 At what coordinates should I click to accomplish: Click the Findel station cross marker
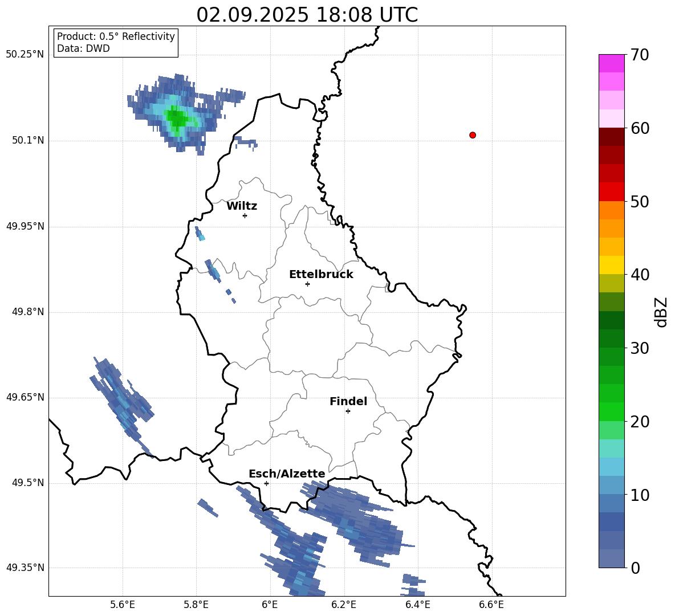tap(348, 411)
